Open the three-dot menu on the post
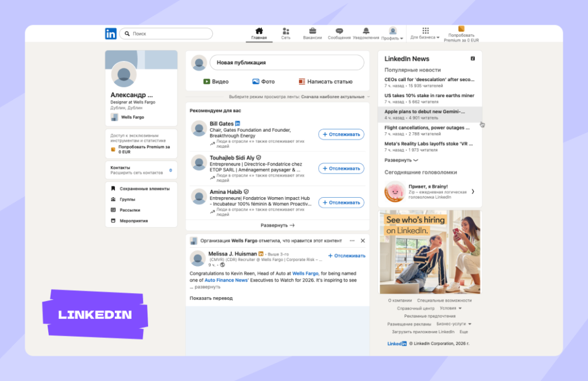This screenshot has height=381, width=588. pos(352,241)
